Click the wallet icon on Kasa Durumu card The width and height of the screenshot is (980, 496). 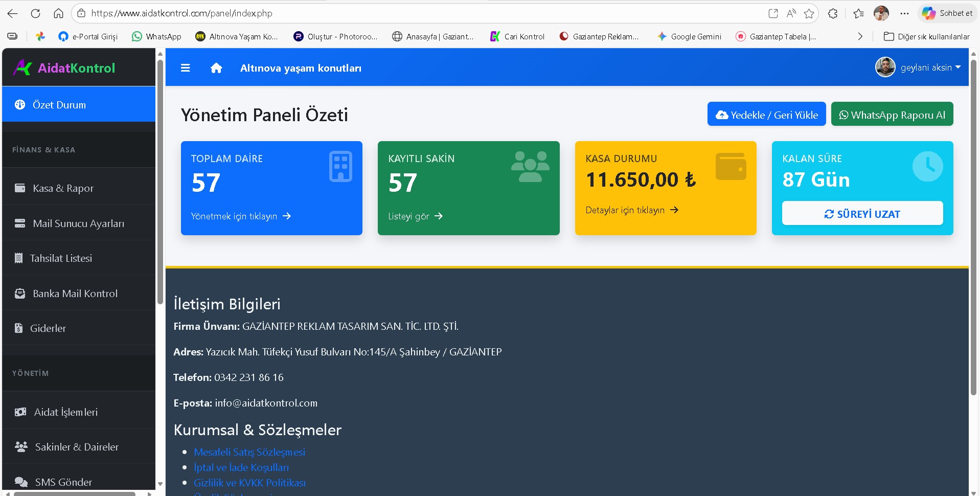tap(731, 167)
